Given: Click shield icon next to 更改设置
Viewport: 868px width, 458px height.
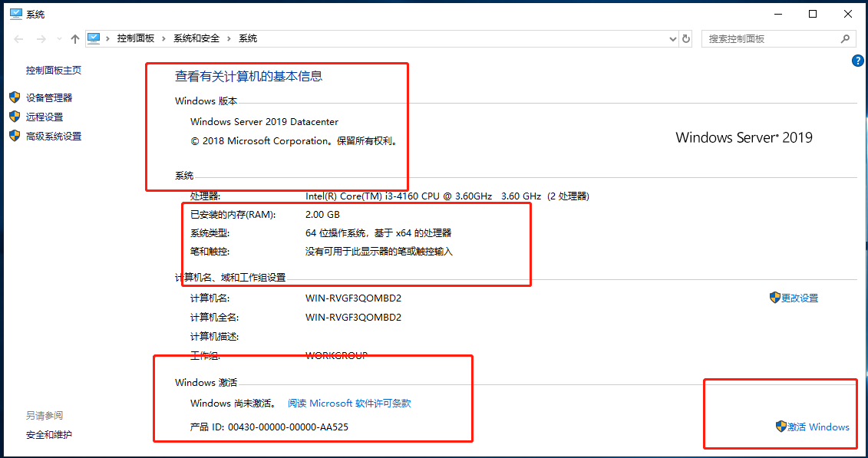Looking at the screenshot, I should [775, 298].
